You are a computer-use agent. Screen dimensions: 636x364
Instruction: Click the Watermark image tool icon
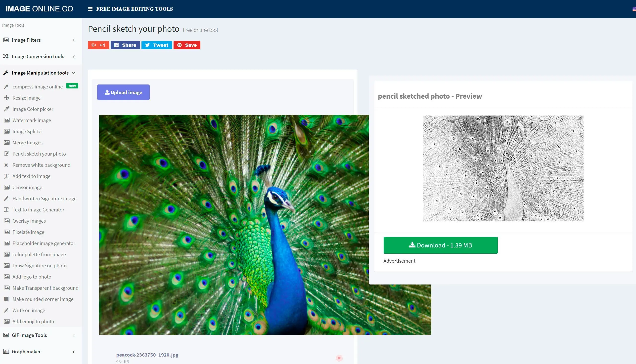click(6, 120)
